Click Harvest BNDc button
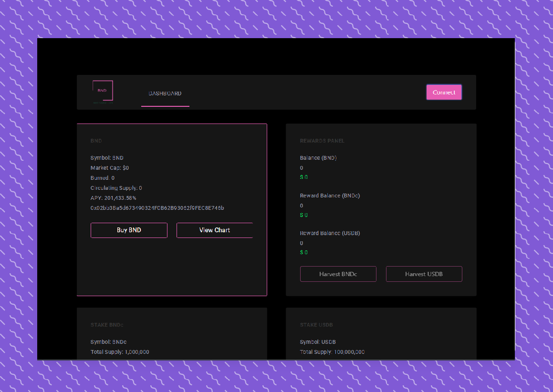553x392 pixels. coord(338,274)
